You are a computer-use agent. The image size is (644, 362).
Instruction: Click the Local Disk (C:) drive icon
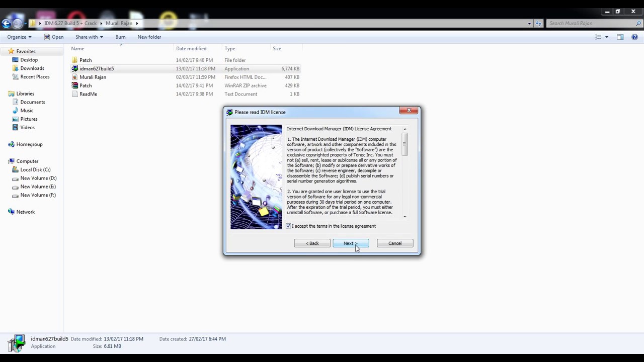coord(16,170)
